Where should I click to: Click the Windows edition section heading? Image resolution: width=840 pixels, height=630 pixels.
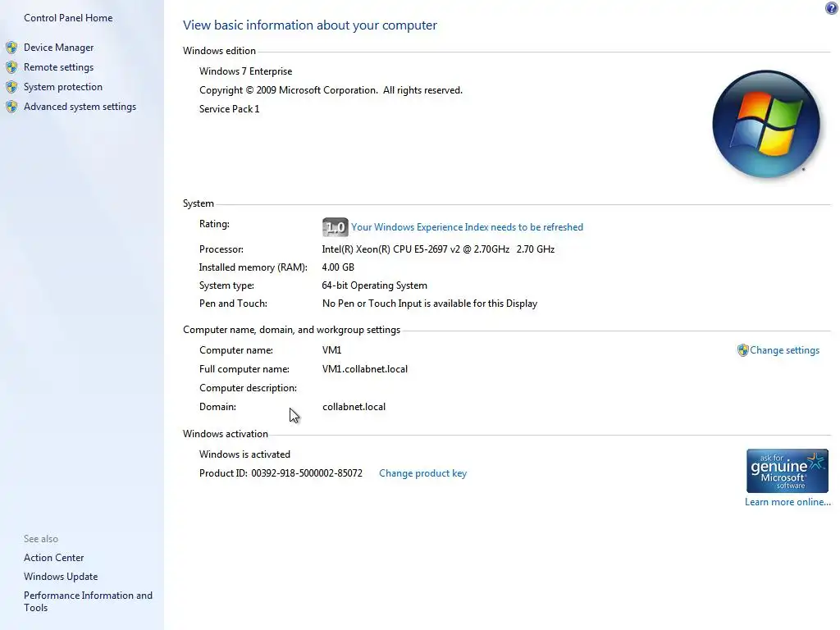point(219,51)
